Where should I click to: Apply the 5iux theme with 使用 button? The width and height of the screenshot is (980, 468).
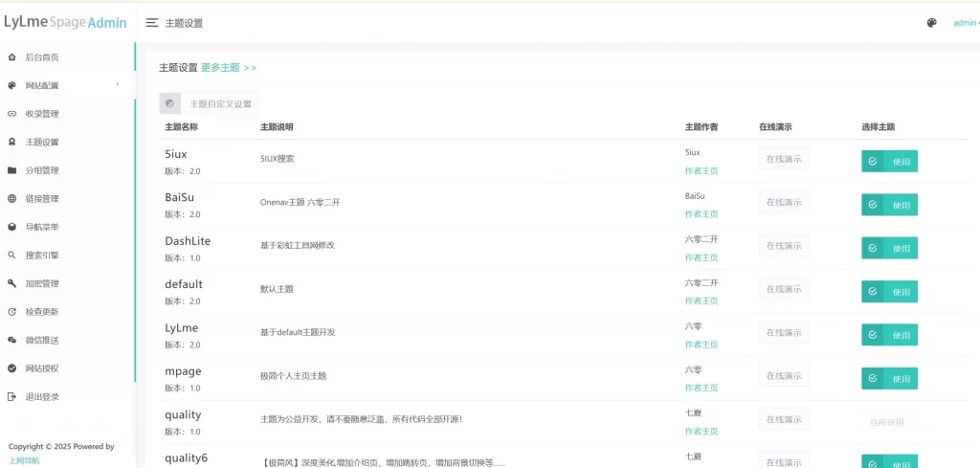tap(889, 162)
